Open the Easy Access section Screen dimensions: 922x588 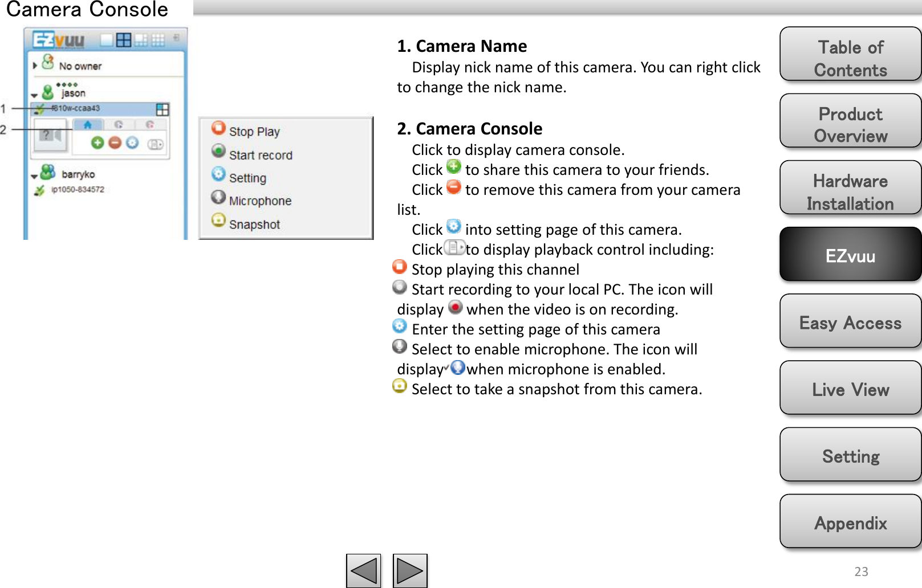coord(850,321)
